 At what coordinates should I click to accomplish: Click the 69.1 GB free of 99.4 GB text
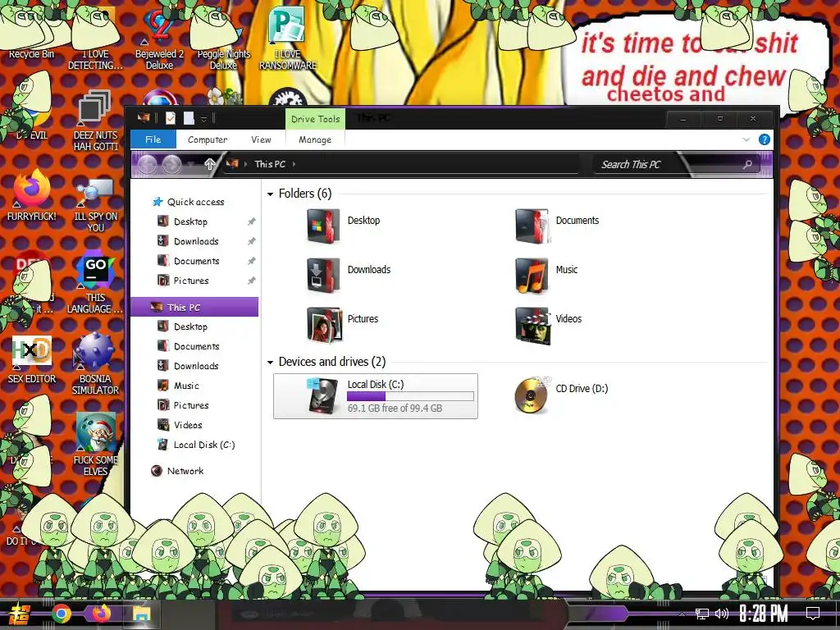coord(395,409)
